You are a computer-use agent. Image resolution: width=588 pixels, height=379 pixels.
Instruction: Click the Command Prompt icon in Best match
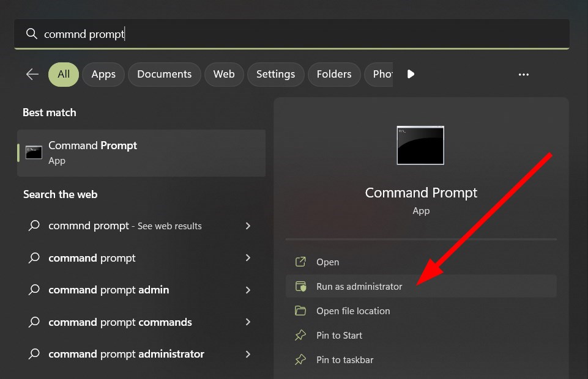coord(34,152)
